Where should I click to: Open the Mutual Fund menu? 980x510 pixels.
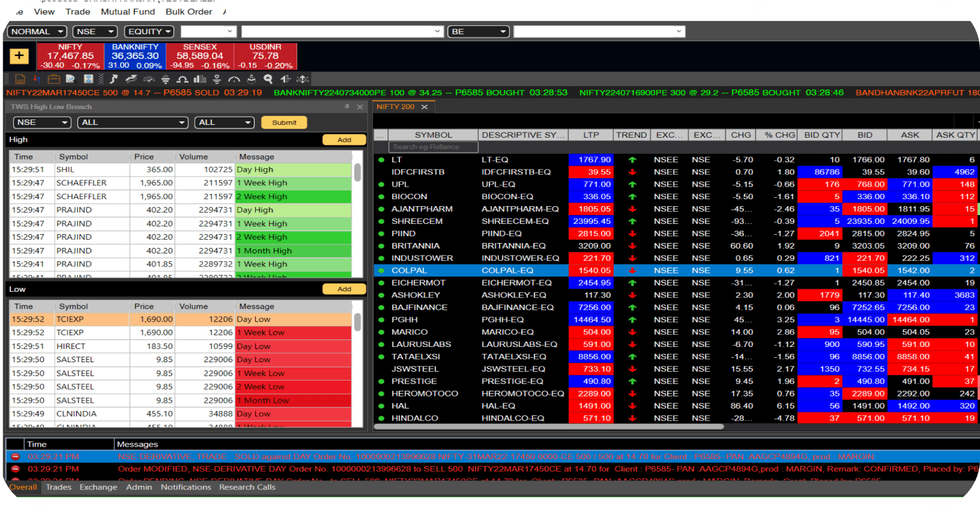[x=128, y=11]
